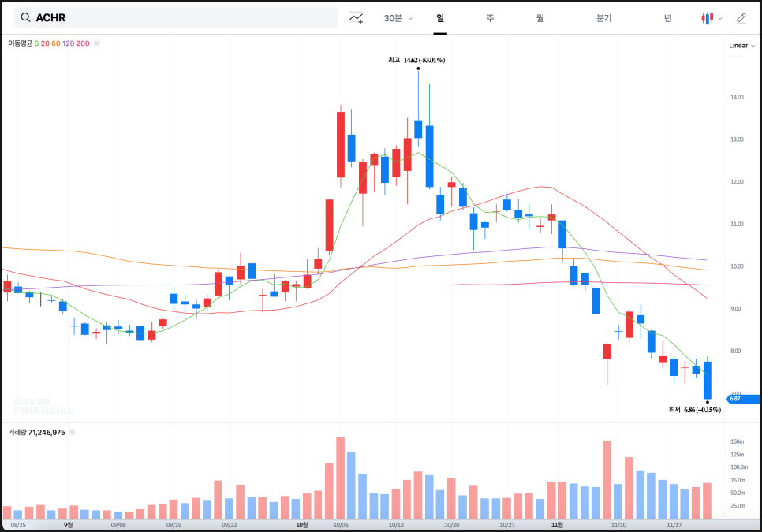Screen dimensions: 762x532
Task: Open the Linear scale dropdown
Action: click(x=741, y=46)
